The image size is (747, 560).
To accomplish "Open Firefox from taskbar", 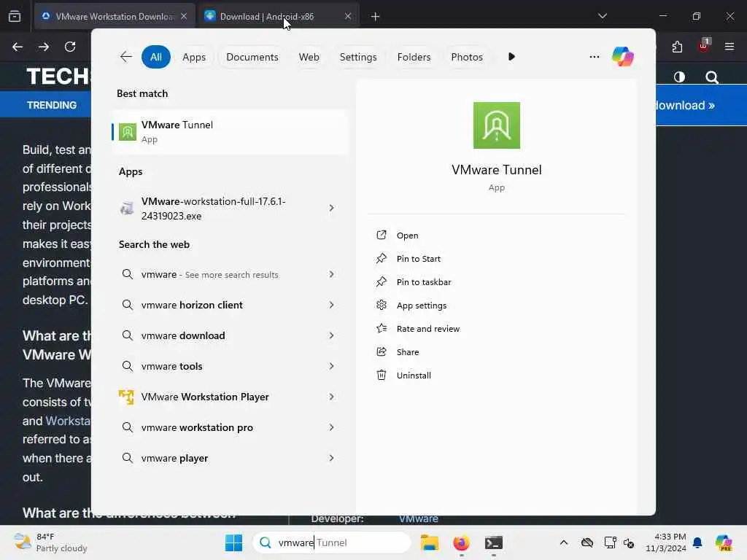I will tap(461, 542).
